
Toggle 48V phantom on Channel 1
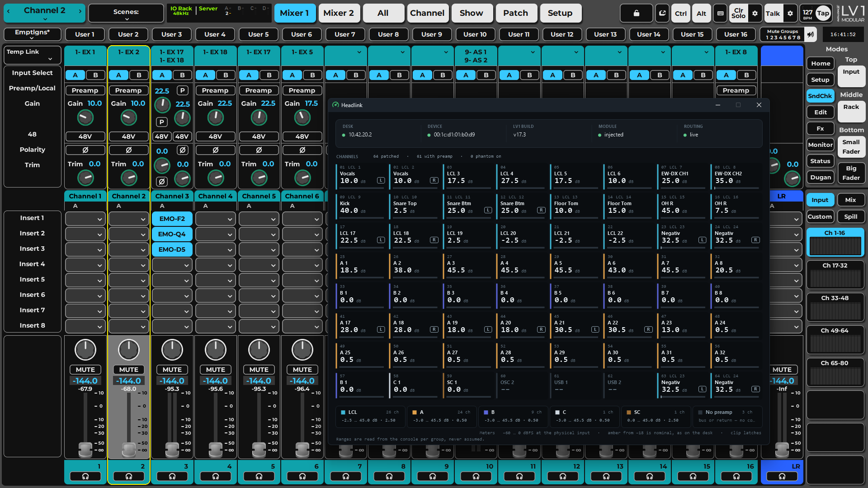85,136
